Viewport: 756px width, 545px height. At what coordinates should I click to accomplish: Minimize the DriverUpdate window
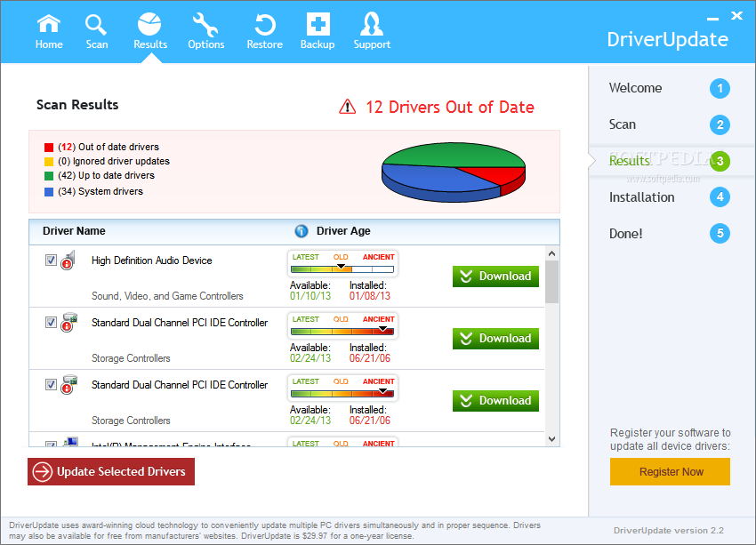(x=712, y=19)
